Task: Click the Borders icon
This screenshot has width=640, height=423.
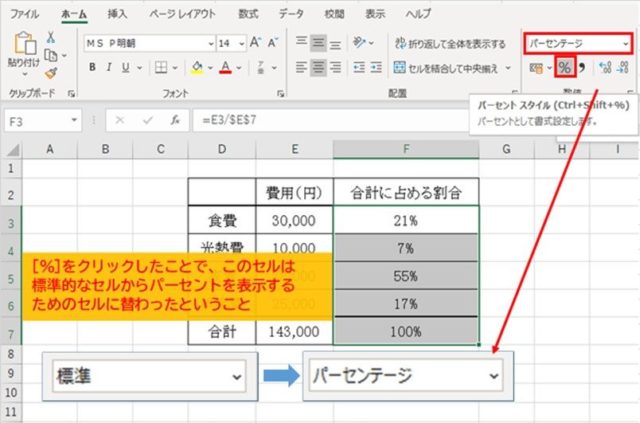Action: [x=161, y=67]
